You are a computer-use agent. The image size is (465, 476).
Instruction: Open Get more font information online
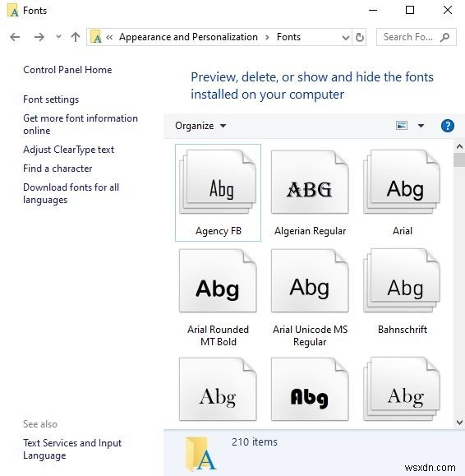pyautogui.click(x=81, y=124)
